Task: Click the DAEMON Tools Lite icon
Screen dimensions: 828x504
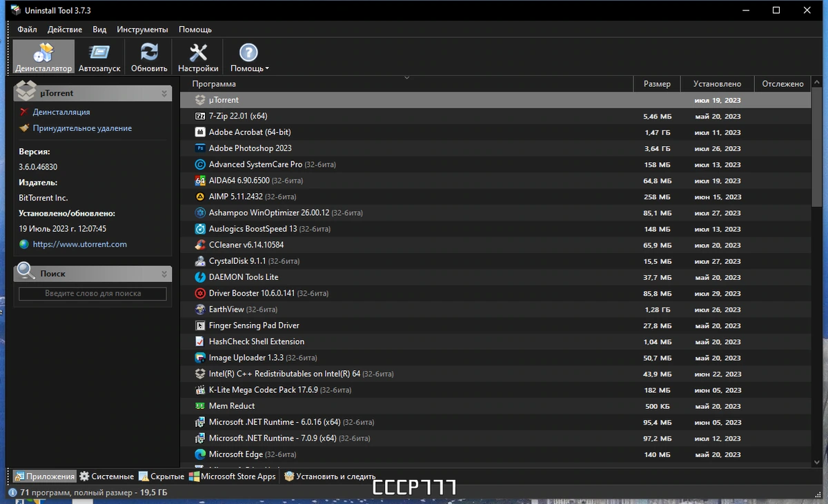Action: [x=200, y=277]
